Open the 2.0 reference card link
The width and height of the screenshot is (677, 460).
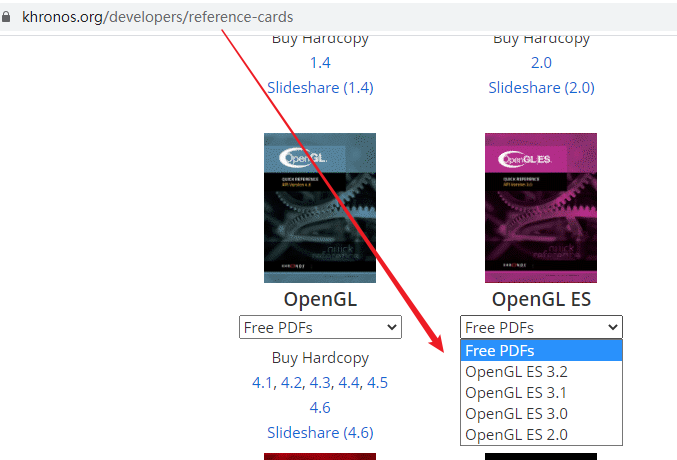(x=541, y=63)
